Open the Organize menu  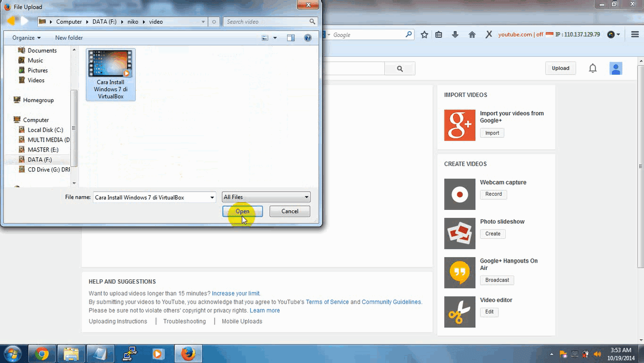coord(26,37)
